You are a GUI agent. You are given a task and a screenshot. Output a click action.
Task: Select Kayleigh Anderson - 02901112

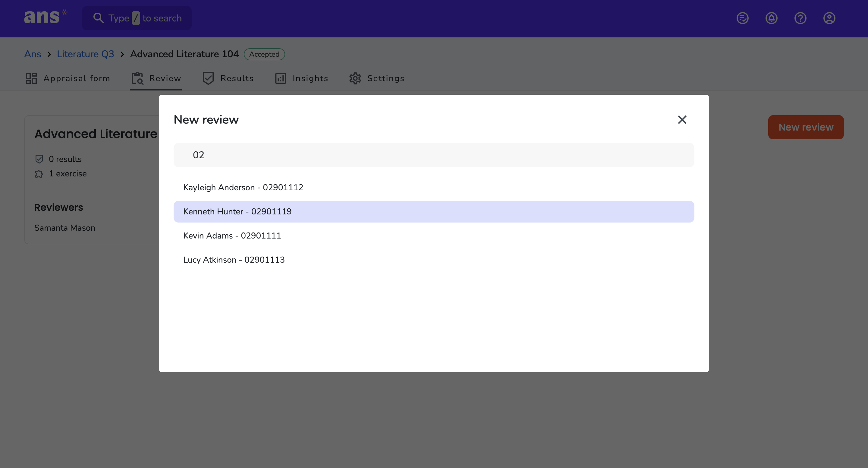tap(434, 188)
